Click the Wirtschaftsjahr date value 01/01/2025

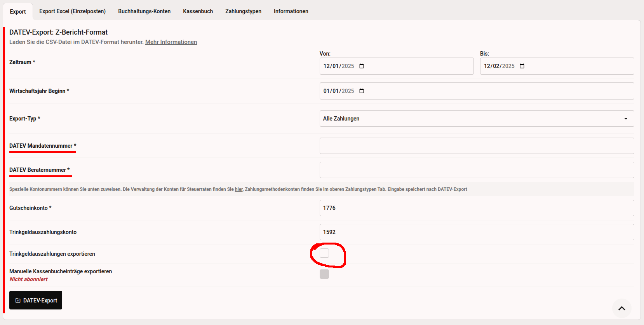[339, 91]
